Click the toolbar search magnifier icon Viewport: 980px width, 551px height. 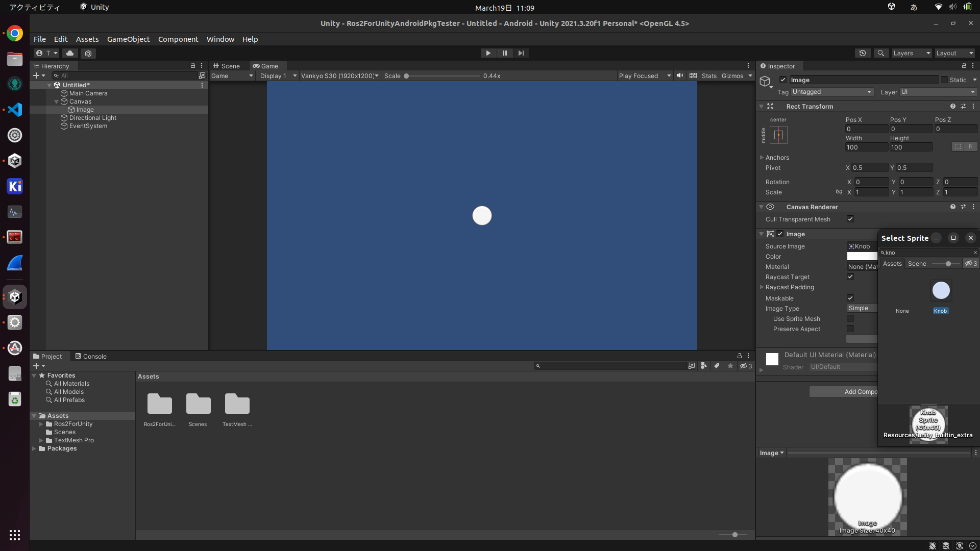[x=880, y=53]
